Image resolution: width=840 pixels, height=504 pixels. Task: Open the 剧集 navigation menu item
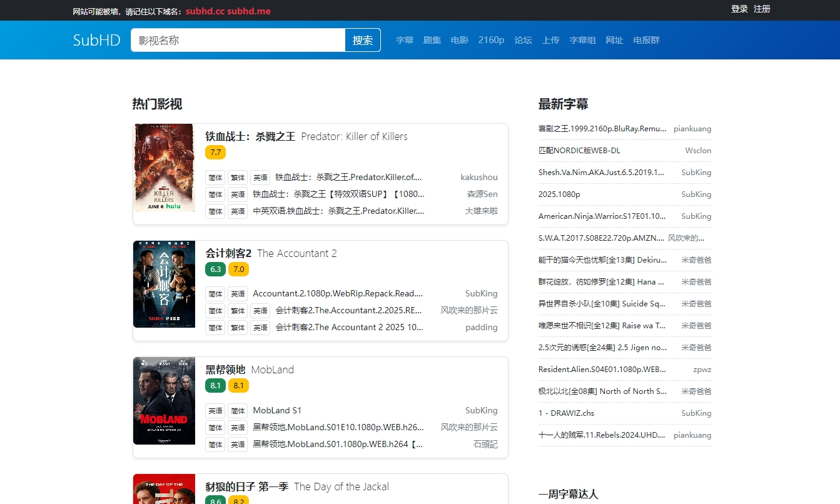pos(432,40)
